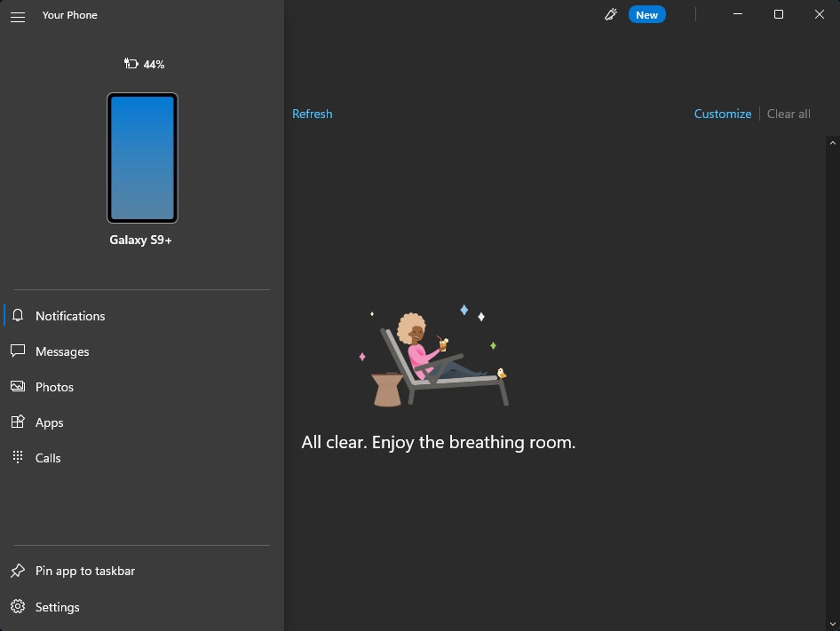This screenshot has width=840, height=631.
Task: Minimize the Your Phone window
Action: click(x=738, y=14)
